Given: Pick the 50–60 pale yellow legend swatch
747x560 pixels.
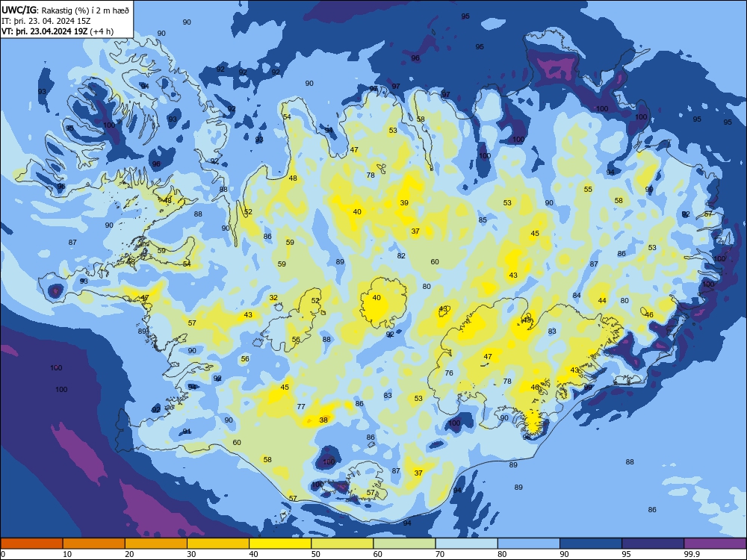Looking at the screenshot, I should pos(342,544).
